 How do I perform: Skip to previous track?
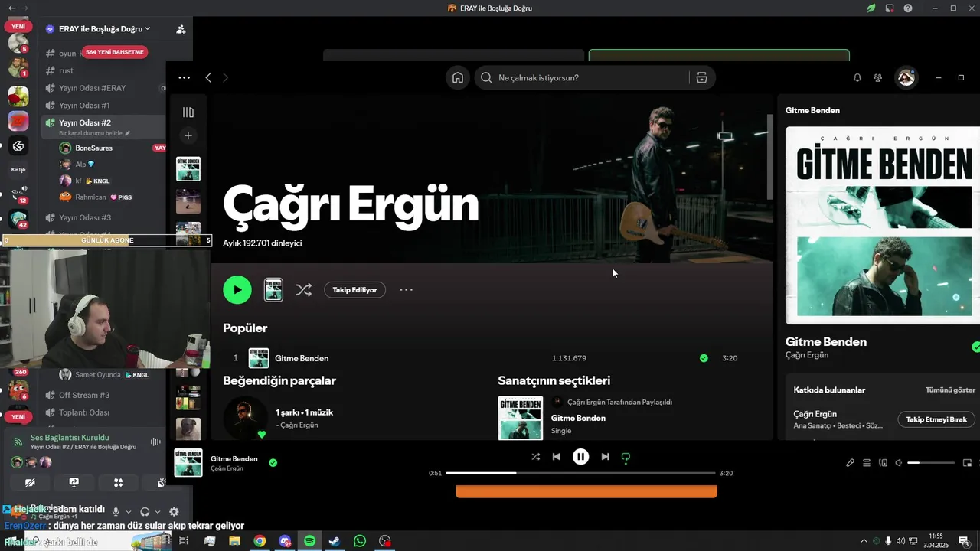point(557,457)
